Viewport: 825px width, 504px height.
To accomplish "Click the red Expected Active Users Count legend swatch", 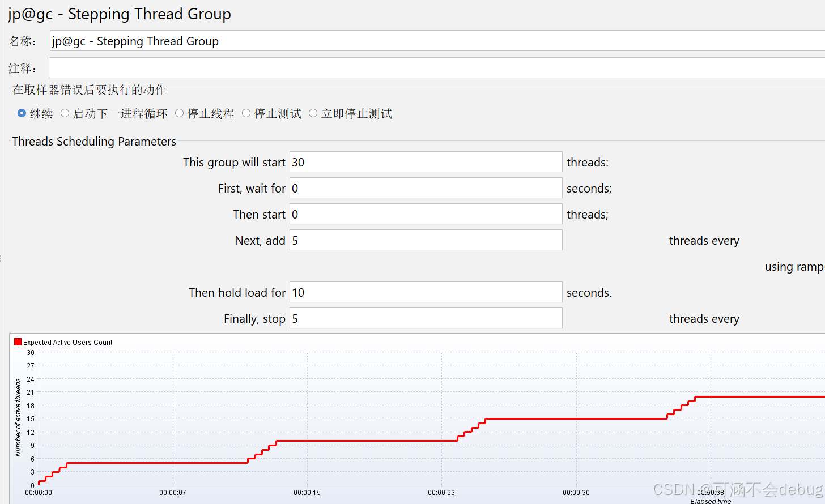I will (18, 342).
